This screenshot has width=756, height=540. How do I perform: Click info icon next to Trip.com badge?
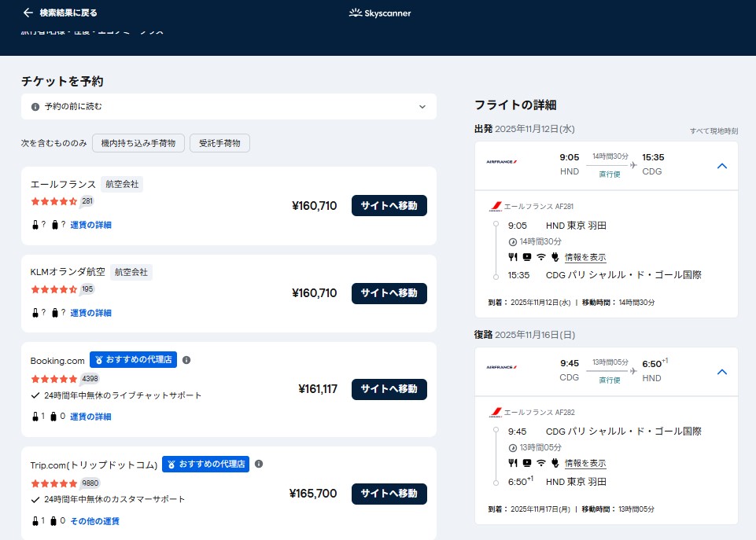click(259, 464)
